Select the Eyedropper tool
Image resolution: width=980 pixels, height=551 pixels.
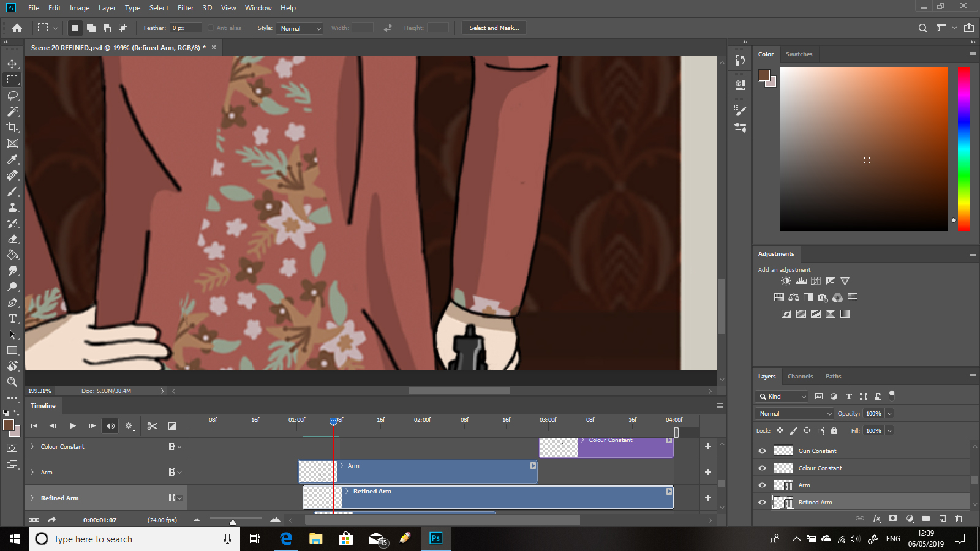pos(12,159)
